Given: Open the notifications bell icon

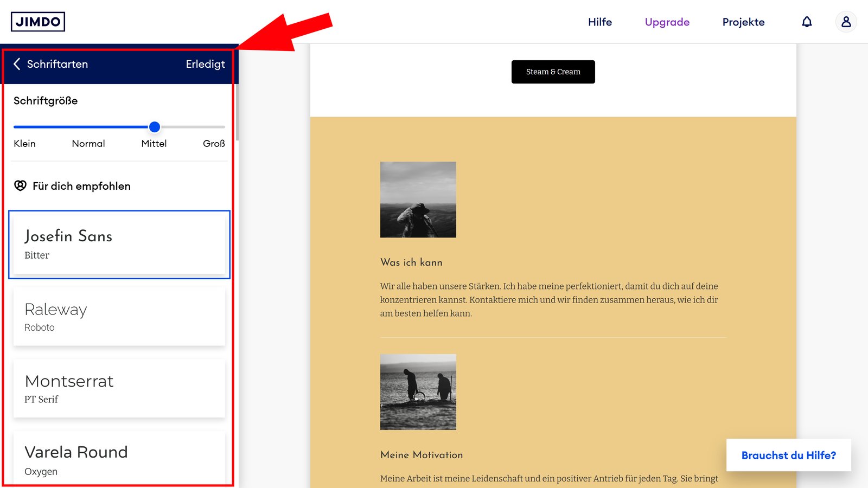Looking at the screenshot, I should (x=807, y=22).
